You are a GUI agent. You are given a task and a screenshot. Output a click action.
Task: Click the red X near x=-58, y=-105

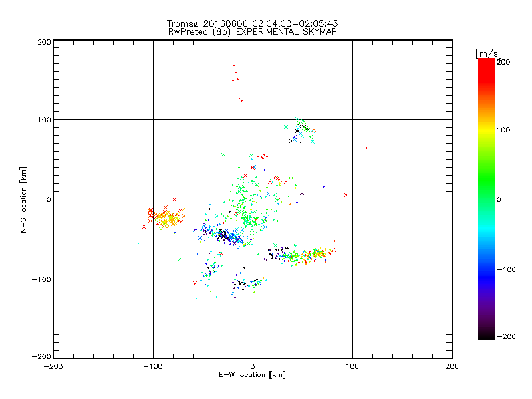click(x=195, y=283)
